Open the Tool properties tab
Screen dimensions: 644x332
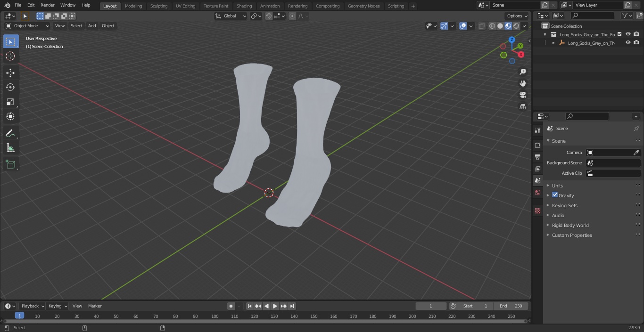pos(537,130)
